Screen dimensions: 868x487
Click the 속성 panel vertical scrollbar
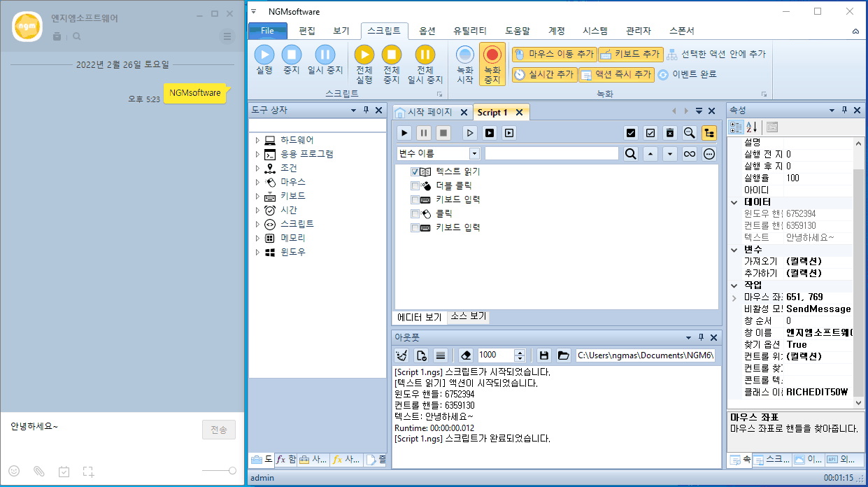[859, 273]
